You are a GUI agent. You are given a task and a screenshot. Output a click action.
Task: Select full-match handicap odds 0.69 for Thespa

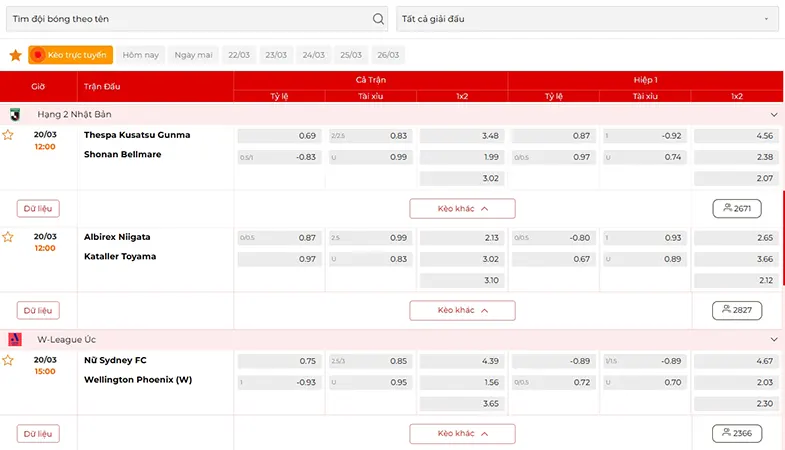tap(279, 136)
